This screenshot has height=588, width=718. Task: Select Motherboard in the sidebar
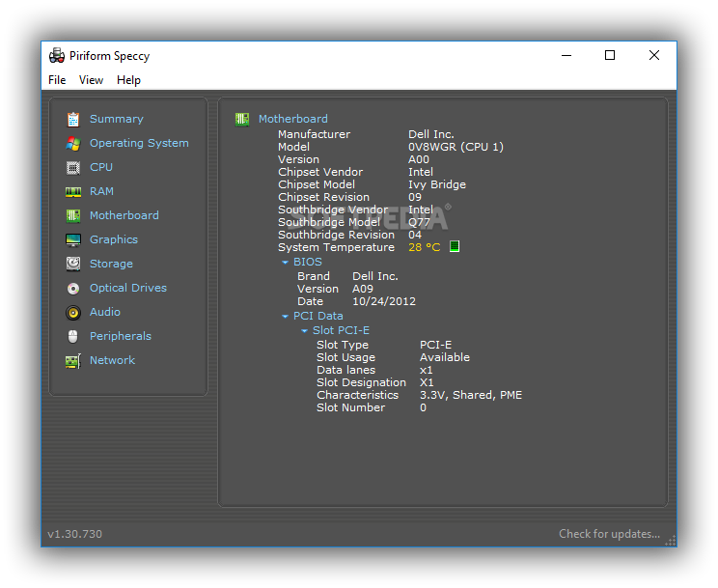[124, 215]
